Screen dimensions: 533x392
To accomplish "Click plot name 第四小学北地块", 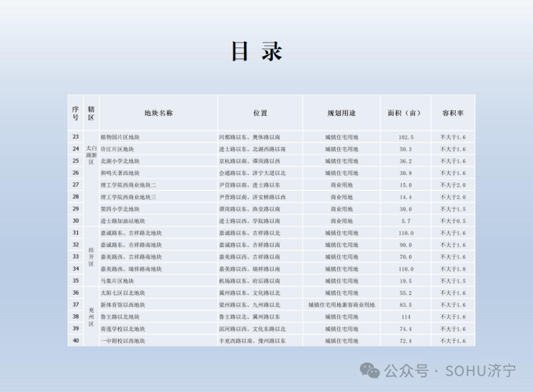I will coord(120,209).
